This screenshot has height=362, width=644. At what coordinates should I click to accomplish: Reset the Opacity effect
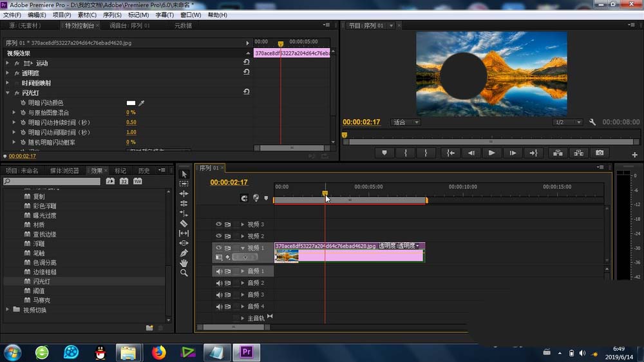coord(247,72)
